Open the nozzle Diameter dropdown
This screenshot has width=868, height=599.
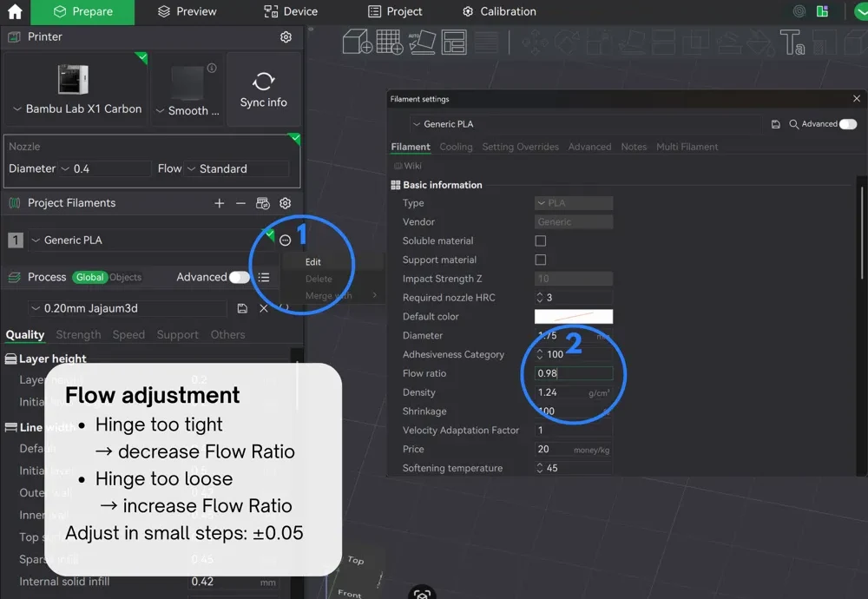click(x=104, y=168)
